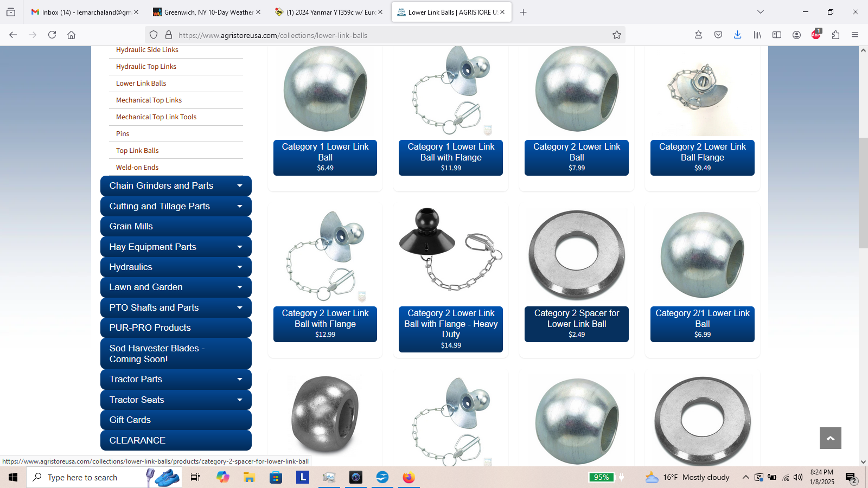The height and width of the screenshot is (488, 868).
Task: Click the URL address bar field
Action: 380,35
